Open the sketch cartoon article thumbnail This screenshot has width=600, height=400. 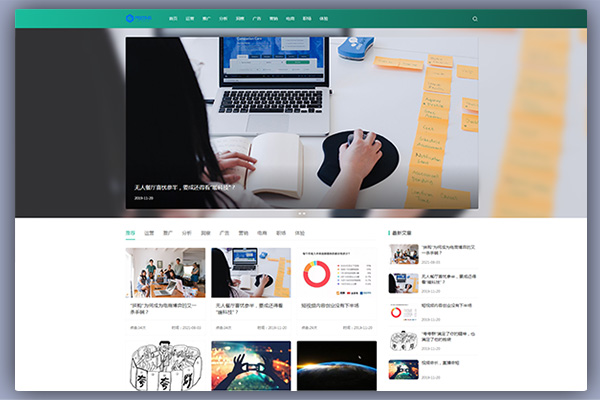click(165, 365)
